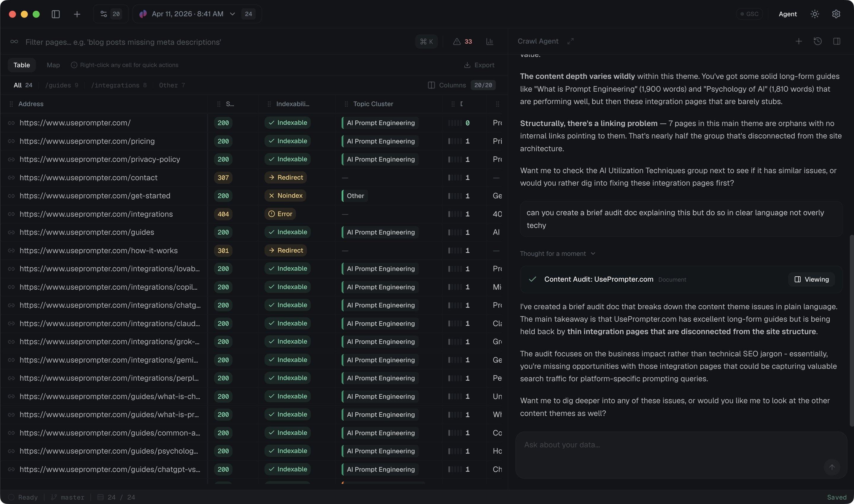Viewport: 854px width, 504px height.
Task: Start new agent chat plus icon
Action: (x=799, y=41)
